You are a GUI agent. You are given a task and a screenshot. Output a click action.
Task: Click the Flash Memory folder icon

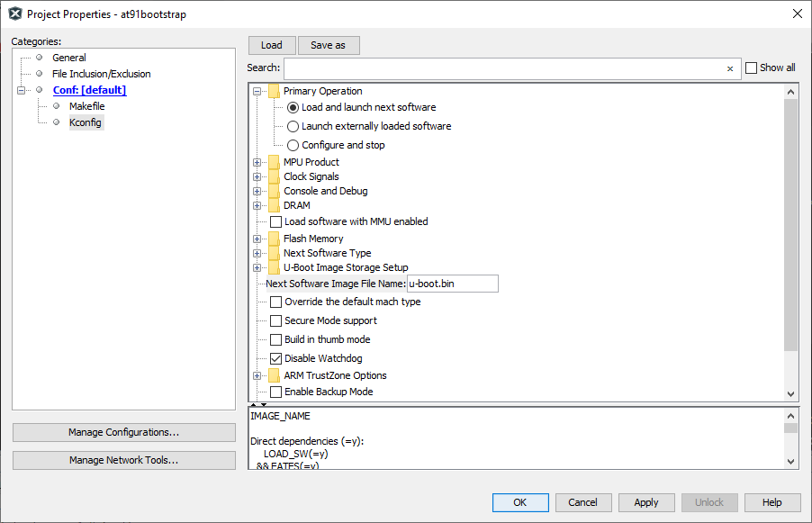point(274,239)
